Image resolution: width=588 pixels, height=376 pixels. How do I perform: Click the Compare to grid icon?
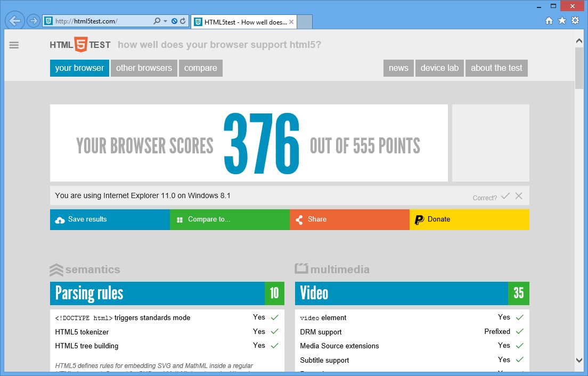click(179, 219)
